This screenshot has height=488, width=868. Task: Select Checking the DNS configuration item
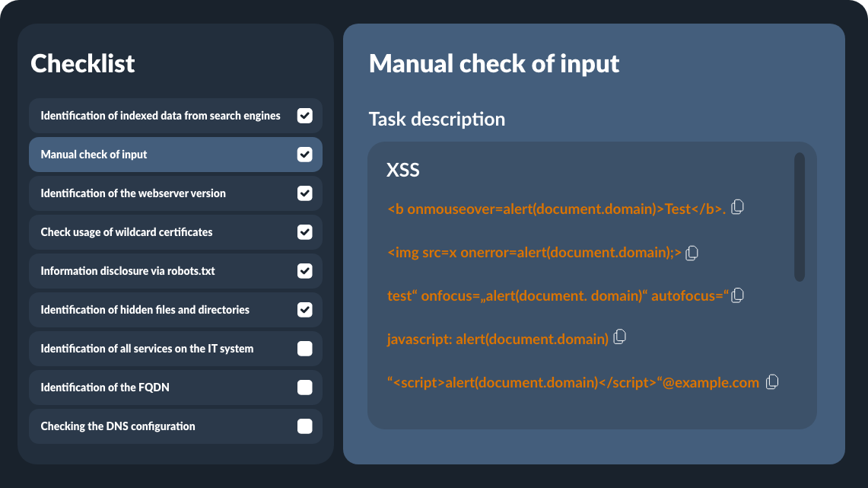(118, 426)
